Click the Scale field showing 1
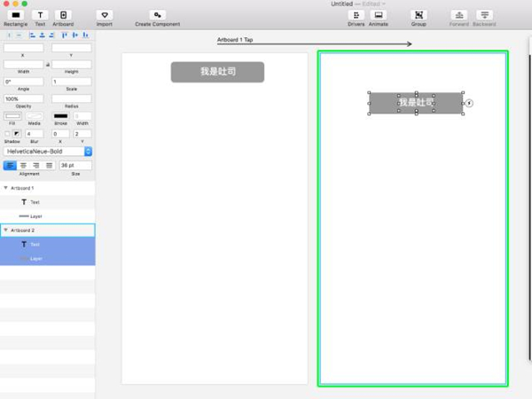This screenshot has width=532, height=399. coord(72,82)
